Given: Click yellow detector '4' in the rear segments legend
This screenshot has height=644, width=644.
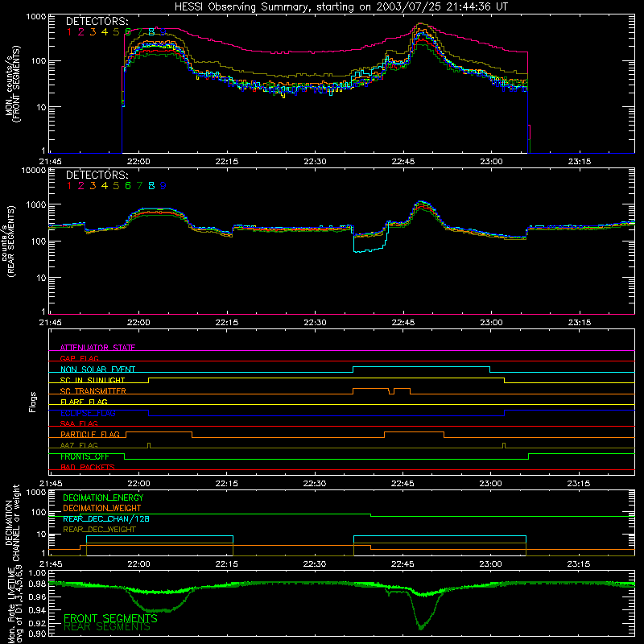Looking at the screenshot, I should pos(105,186).
